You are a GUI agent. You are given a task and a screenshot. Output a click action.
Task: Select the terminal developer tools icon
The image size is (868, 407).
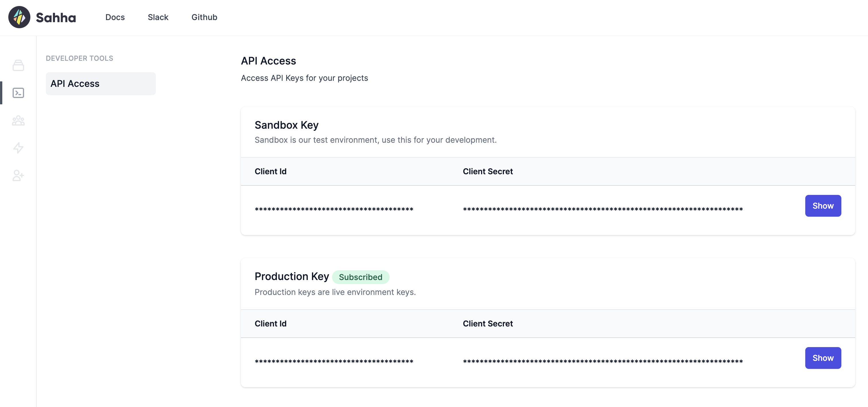tap(18, 93)
